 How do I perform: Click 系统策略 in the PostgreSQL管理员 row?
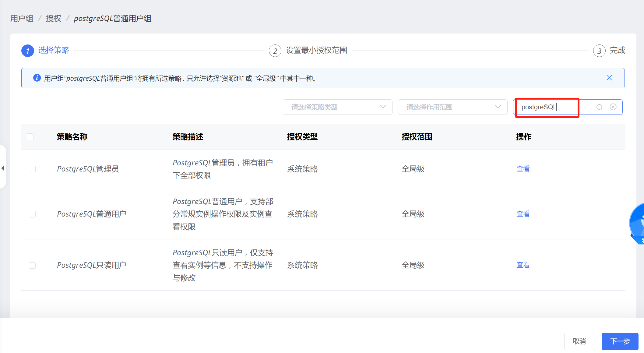click(x=302, y=169)
